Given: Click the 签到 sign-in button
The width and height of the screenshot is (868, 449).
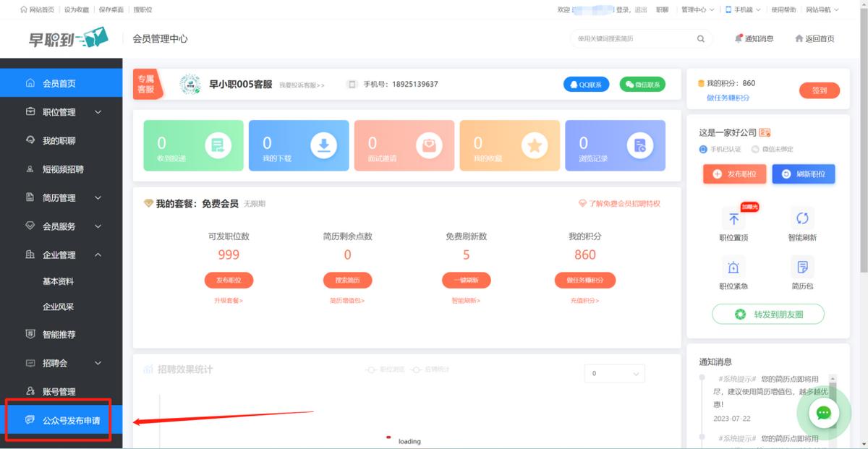Looking at the screenshot, I should (x=820, y=91).
